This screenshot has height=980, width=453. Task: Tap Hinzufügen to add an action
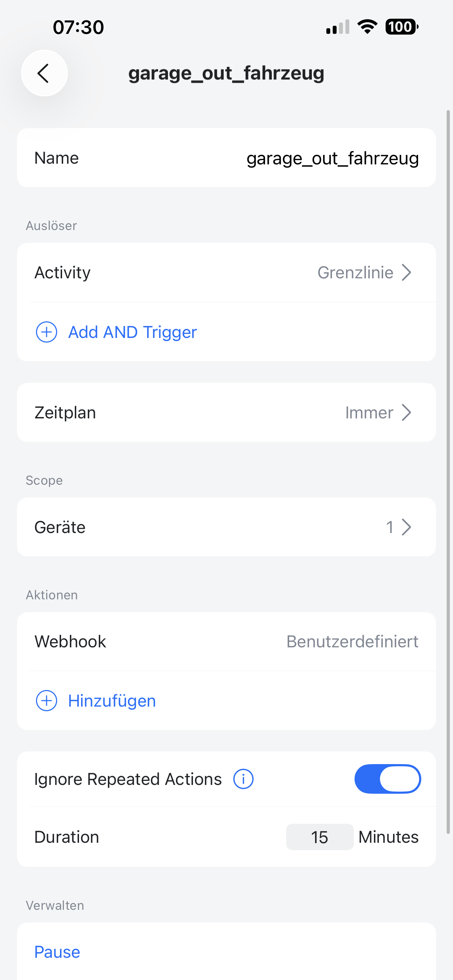pos(112,701)
